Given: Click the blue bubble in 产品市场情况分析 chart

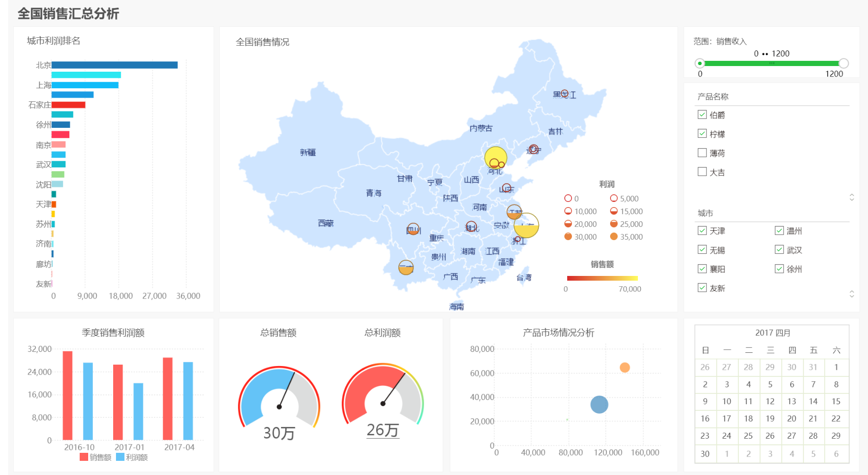Looking at the screenshot, I should pos(599,404).
